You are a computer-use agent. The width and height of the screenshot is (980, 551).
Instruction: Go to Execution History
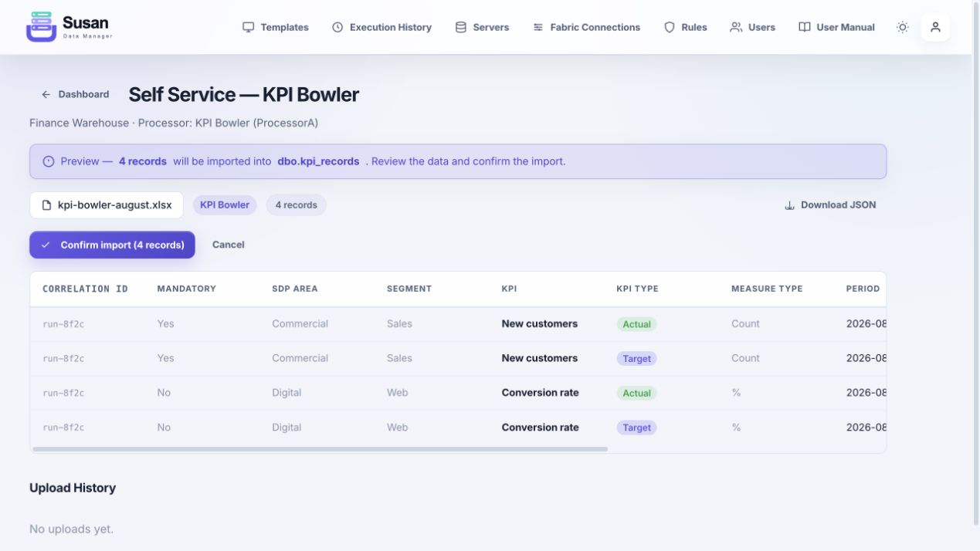(381, 27)
